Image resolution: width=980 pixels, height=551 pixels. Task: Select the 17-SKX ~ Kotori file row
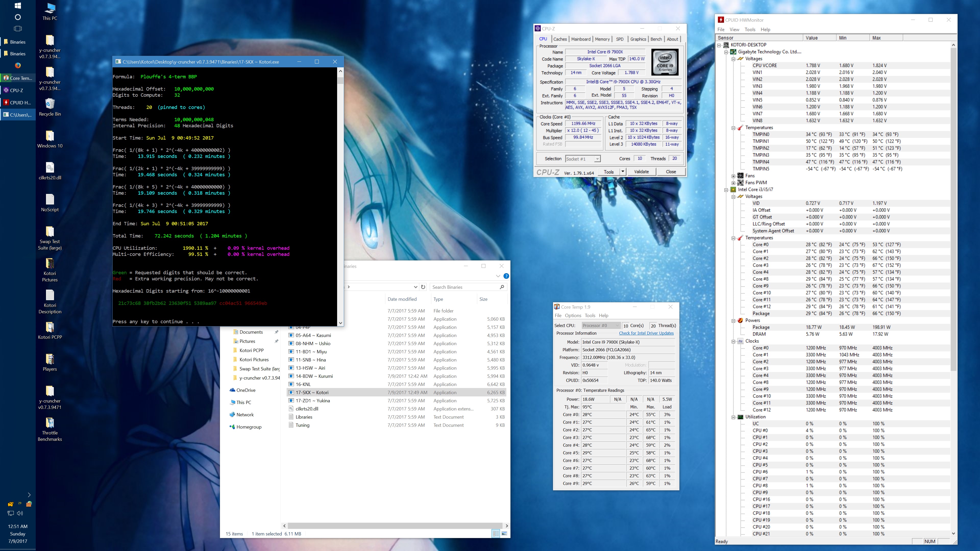coord(312,392)
